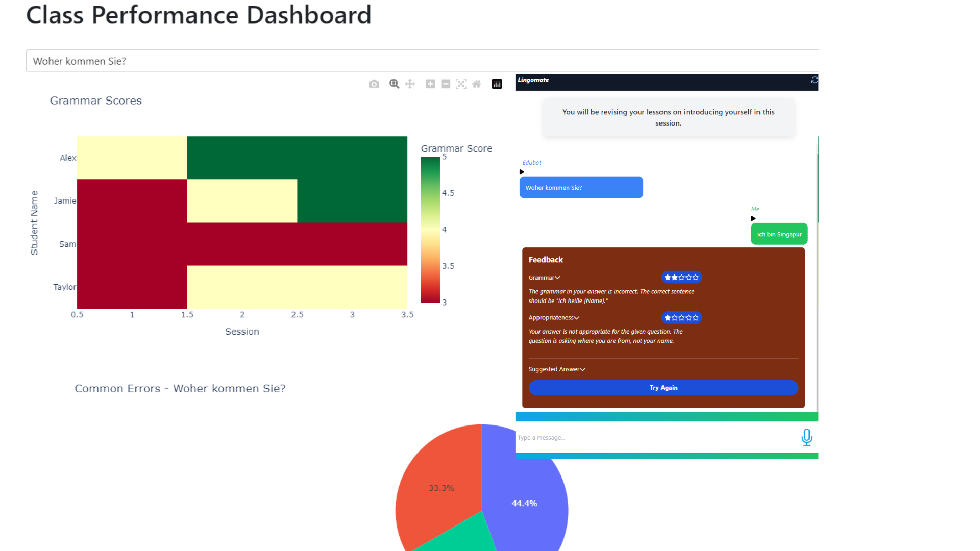This screenshot has width=980, height=551.
Task: Click the Grammar Score colorbar
Action: [430, 230]
